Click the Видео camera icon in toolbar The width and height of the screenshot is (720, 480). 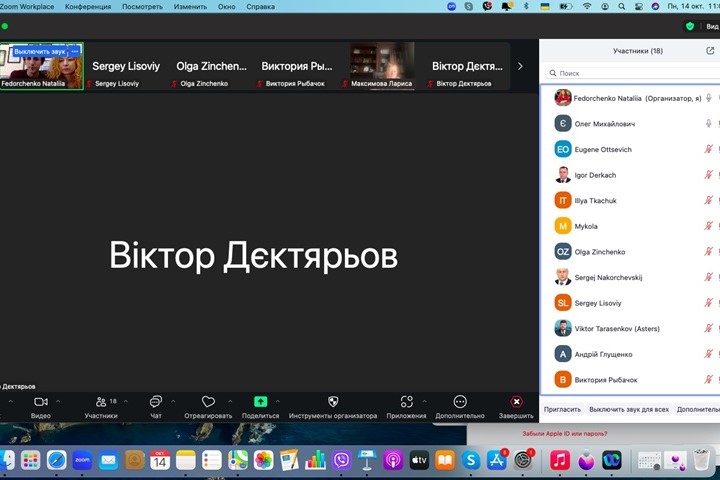(41, 401)
